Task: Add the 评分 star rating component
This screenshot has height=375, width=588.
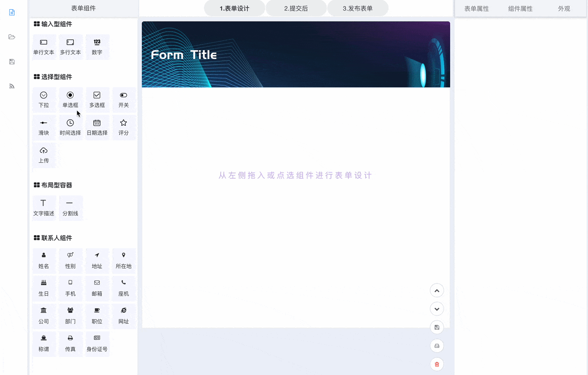Action: click(124, 127)
